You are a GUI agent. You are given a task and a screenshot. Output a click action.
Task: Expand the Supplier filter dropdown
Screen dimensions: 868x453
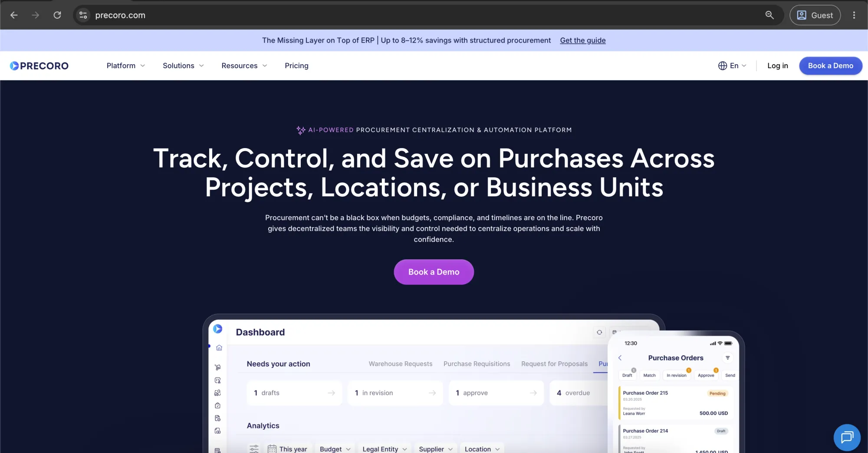coord(436,449)
